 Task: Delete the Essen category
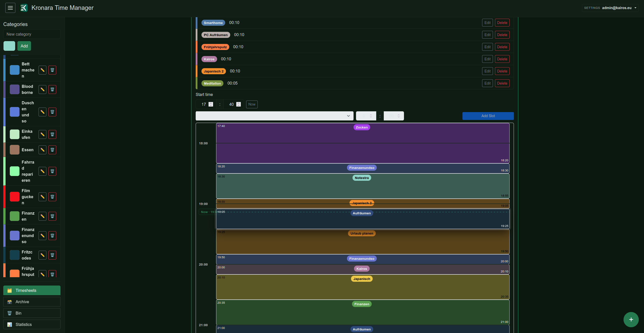coord(52,150)
